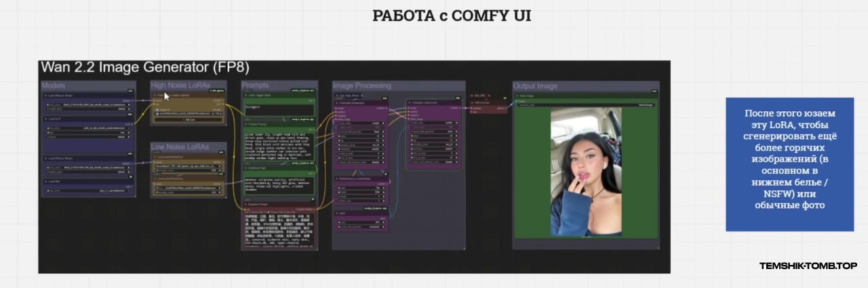Adjust strength_model in the top Low Noise LoRA loader
This screenshot has width=868, height=288.
click(188, 171)
